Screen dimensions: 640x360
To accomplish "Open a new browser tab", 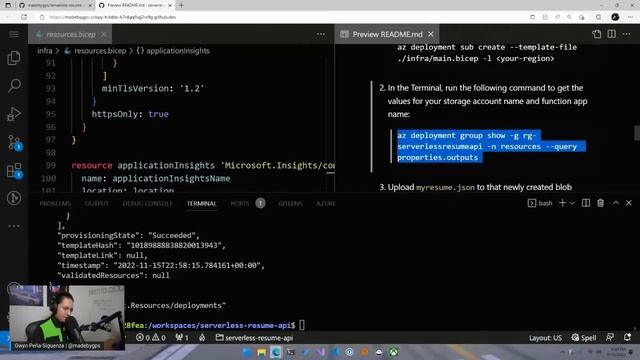I will [181, 5].
